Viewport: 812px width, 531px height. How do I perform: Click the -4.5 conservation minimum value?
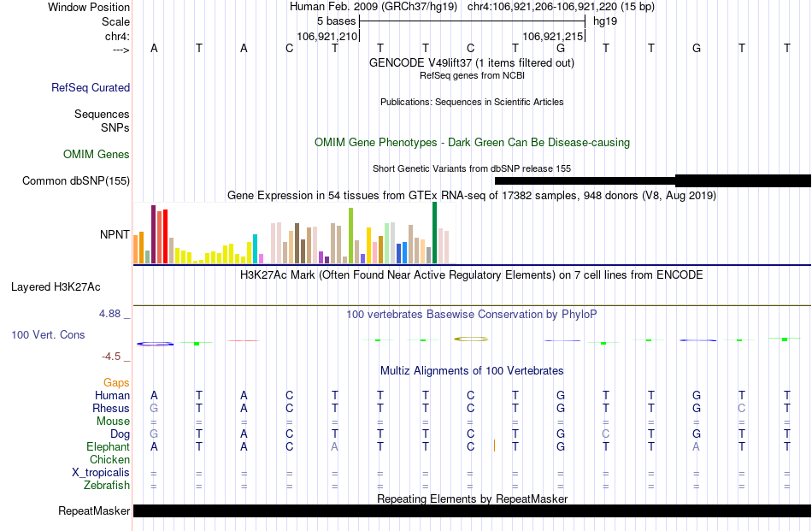pyautogui.click(x=111, y=357)
